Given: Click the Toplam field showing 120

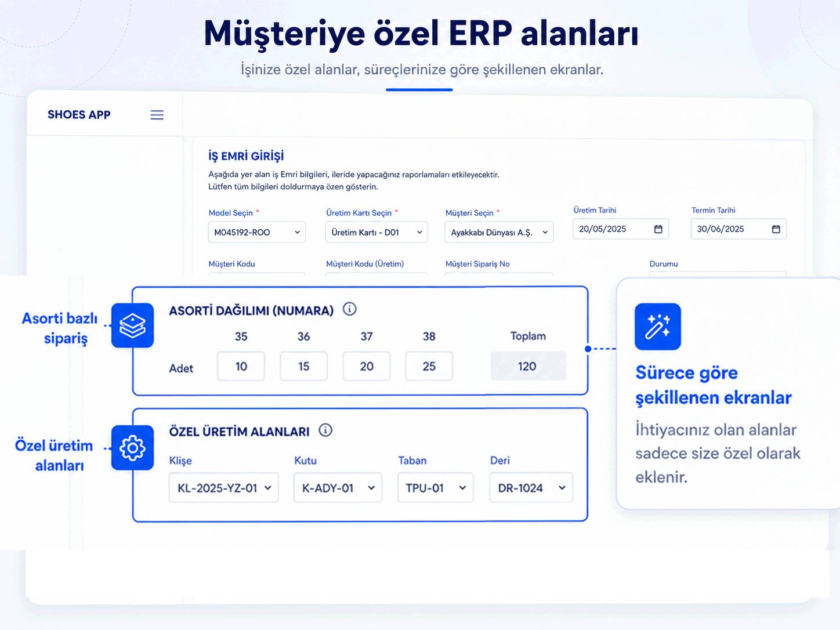Looking at the screenshot, I should pos(528,366).
